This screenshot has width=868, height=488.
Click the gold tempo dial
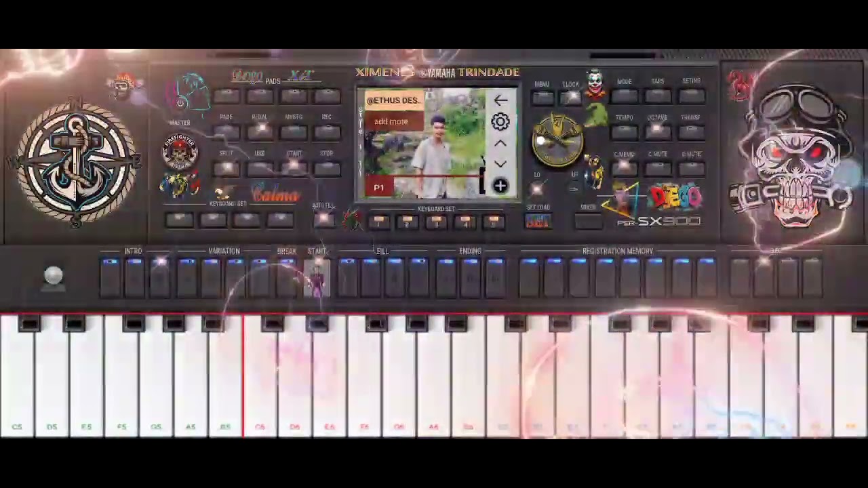[x=557, y=142]
